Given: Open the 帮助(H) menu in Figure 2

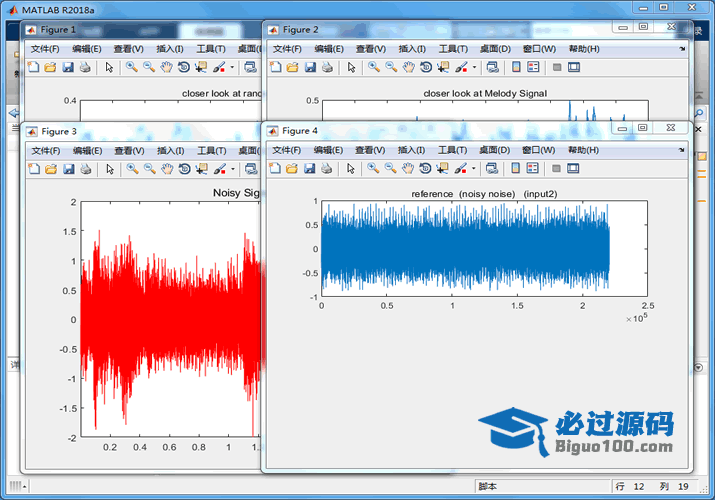Looking at the screenshot, I should coord(583,49).
